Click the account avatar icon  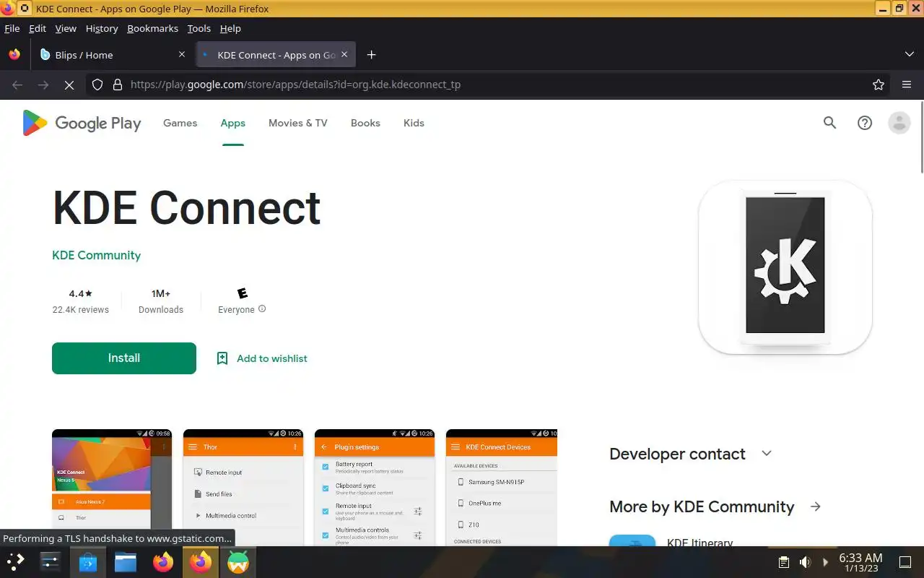[899, 123]
